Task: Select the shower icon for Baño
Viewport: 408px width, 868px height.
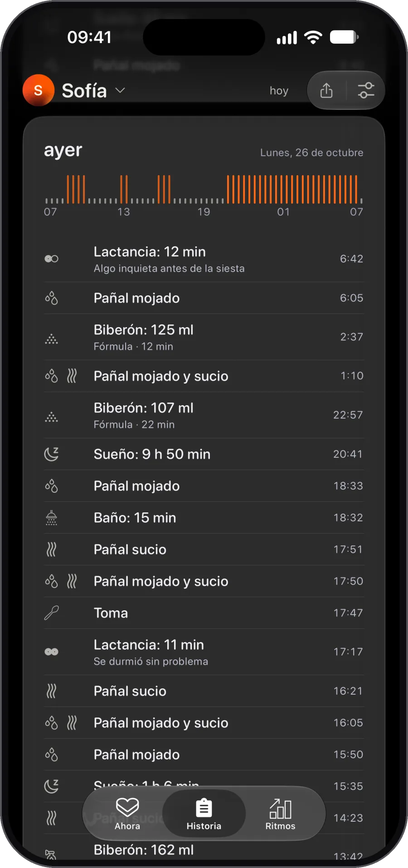Action: coord(51,517)
